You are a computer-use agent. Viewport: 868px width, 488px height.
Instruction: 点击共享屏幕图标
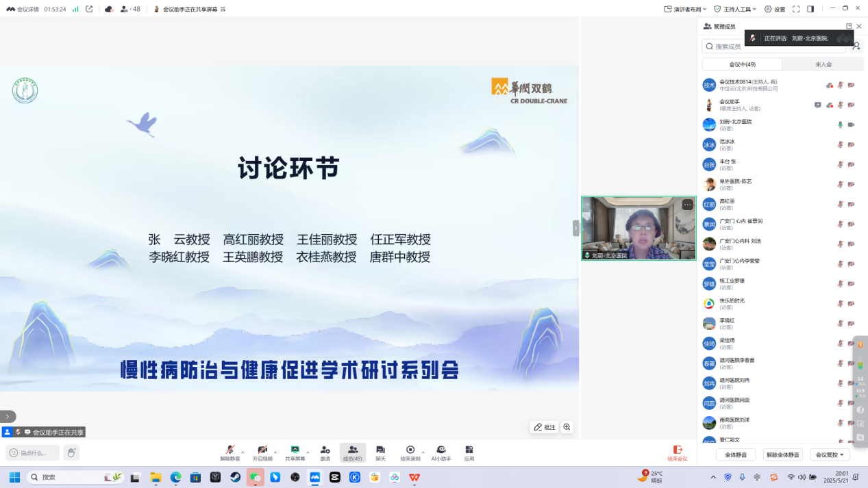coord(295,452)
